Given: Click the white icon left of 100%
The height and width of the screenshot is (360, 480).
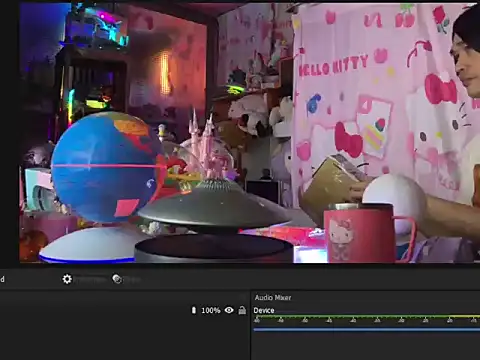Looking at the screenshot, I should tap(194, 310).
